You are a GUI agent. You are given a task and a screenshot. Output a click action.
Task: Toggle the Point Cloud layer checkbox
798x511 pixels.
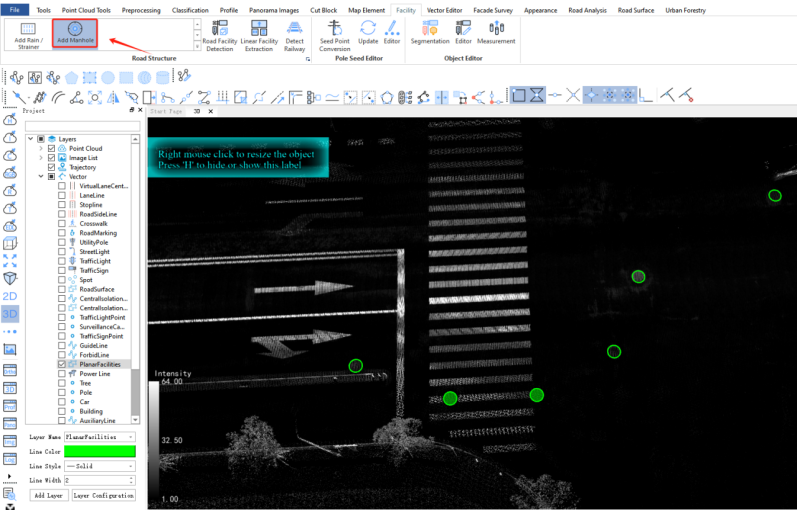tap(51, 149)
